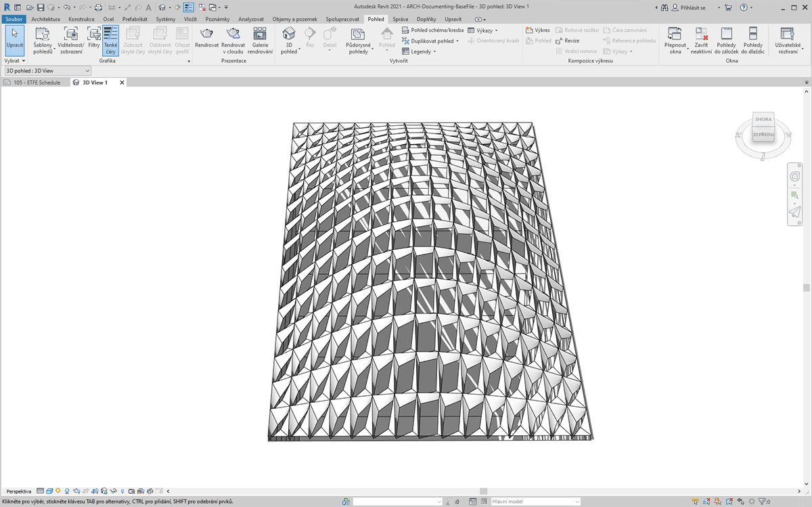Click the 3D pohled house icon

(x=289, y=34)
